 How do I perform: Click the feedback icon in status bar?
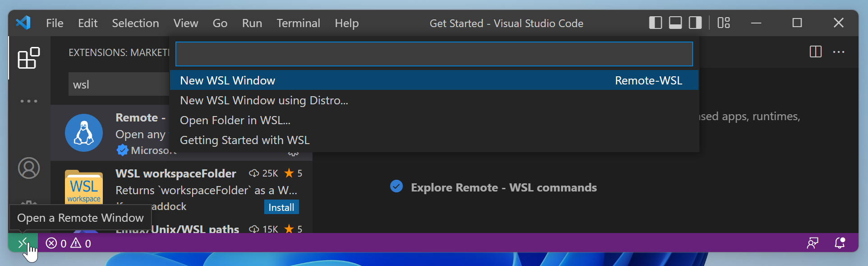813,243
